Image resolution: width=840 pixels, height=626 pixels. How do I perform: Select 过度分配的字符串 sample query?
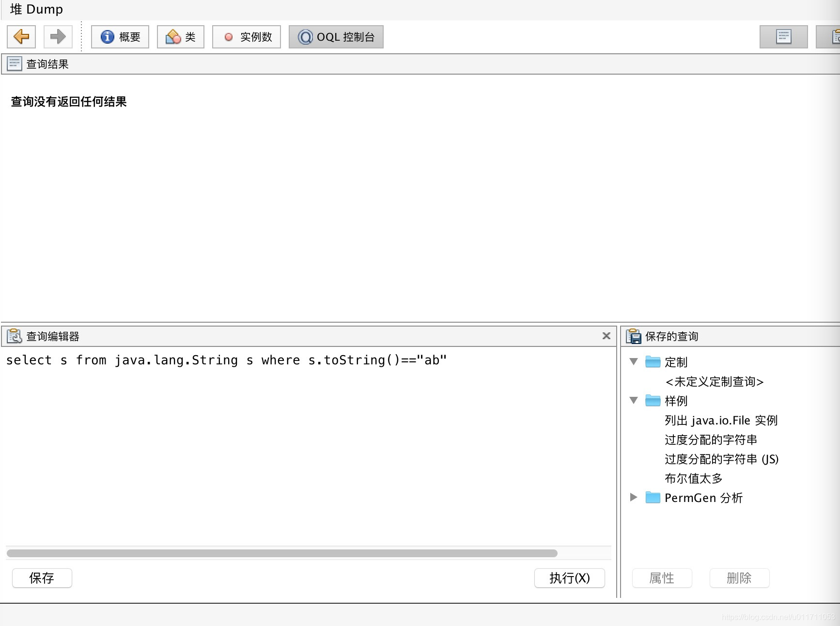(x=711, y=440)
